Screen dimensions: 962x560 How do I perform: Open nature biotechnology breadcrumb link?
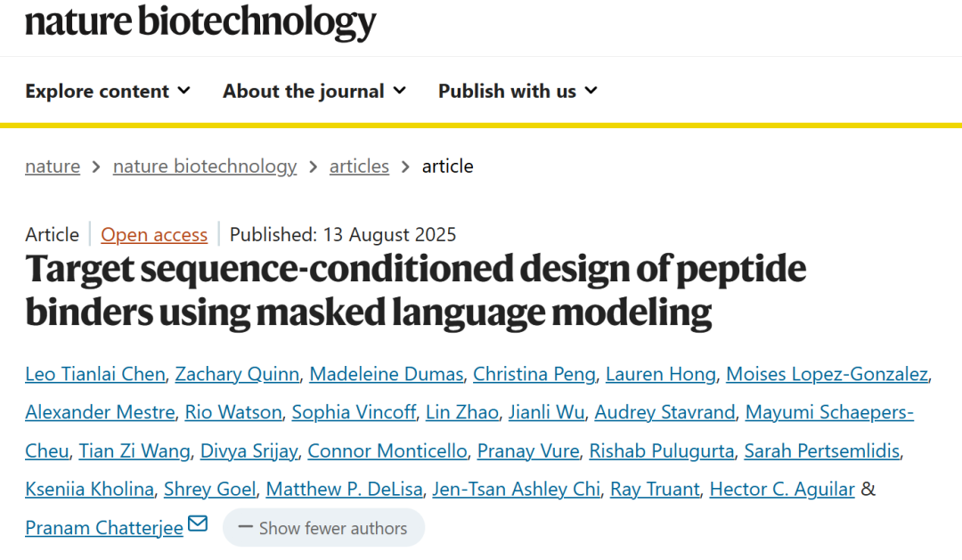pyautogui.click(x=205, y=166)
